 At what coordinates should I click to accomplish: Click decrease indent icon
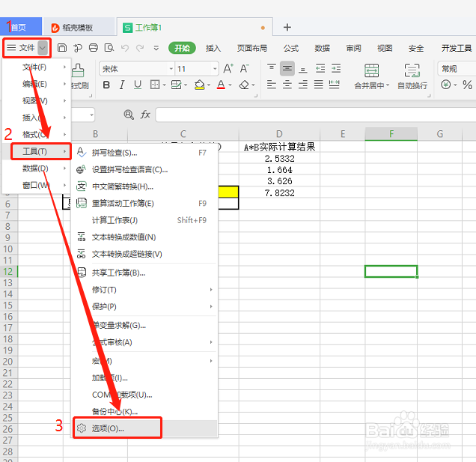(320, 68)
